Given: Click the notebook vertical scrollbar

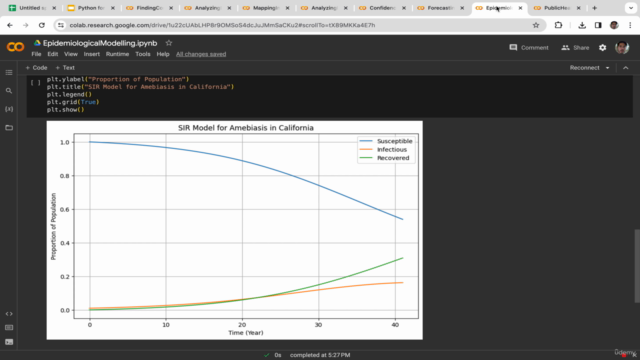Looking at the screenshot, I should 637,266.
